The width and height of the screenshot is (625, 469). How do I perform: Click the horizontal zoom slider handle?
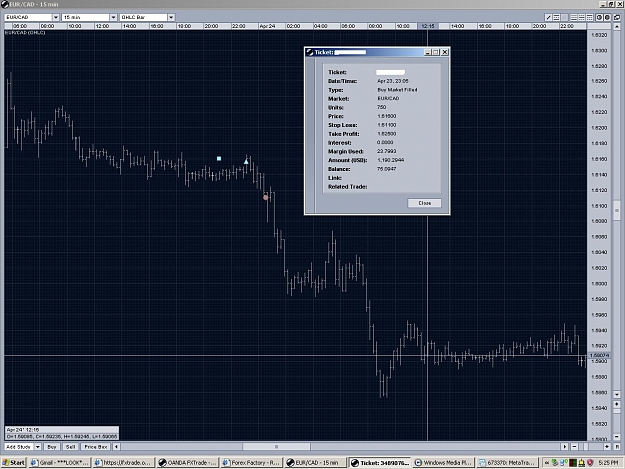pos(586,447)
